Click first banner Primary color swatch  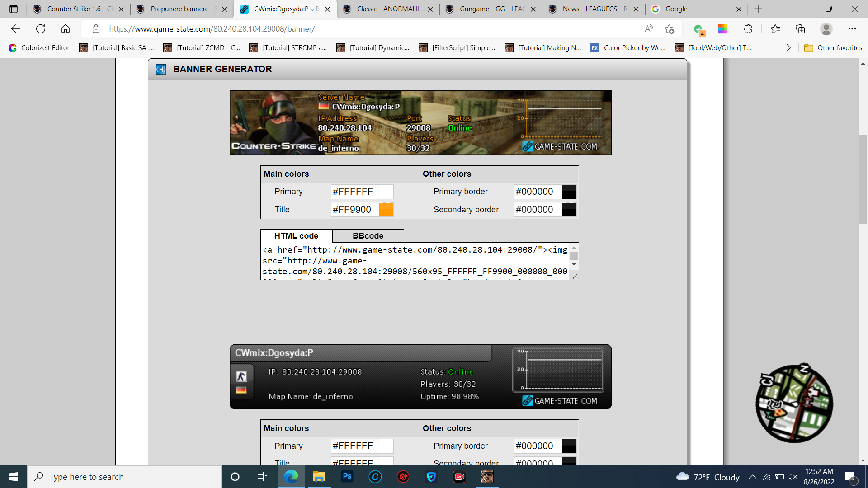[386, 192]
